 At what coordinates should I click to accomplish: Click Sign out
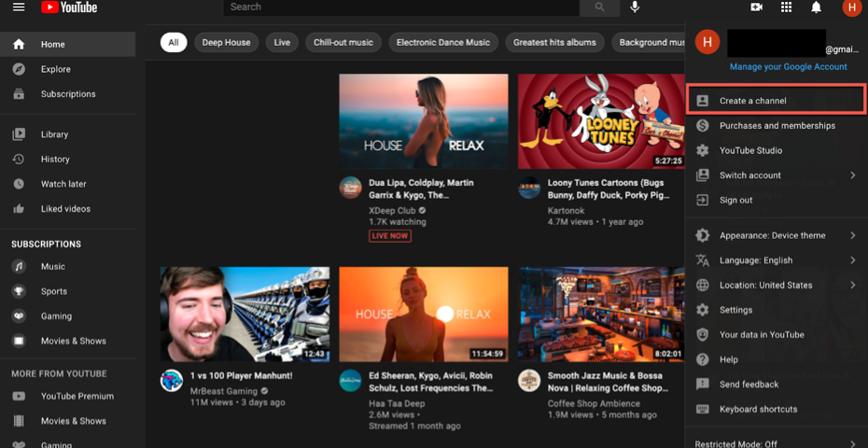pos(777,201)
